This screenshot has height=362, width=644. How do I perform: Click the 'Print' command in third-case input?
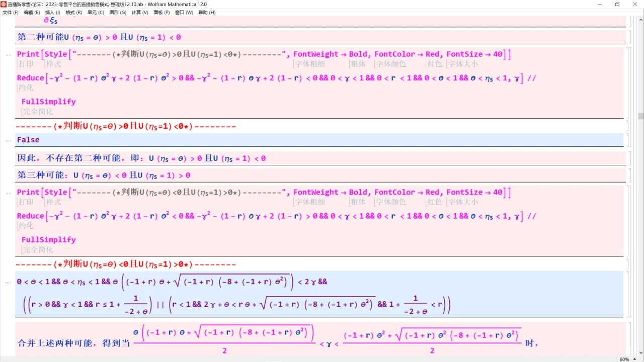pyautogui.click(x=28, y=193)
